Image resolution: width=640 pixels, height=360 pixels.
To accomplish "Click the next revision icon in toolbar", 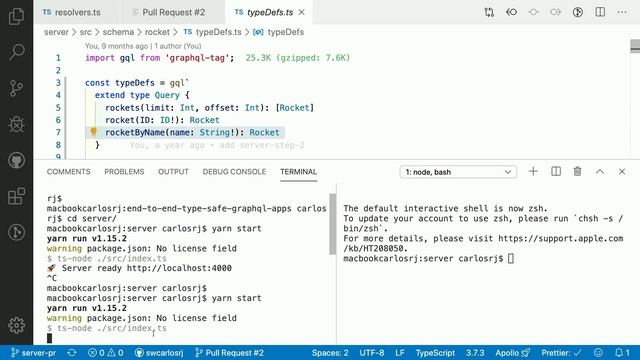I will coord(555,12).
